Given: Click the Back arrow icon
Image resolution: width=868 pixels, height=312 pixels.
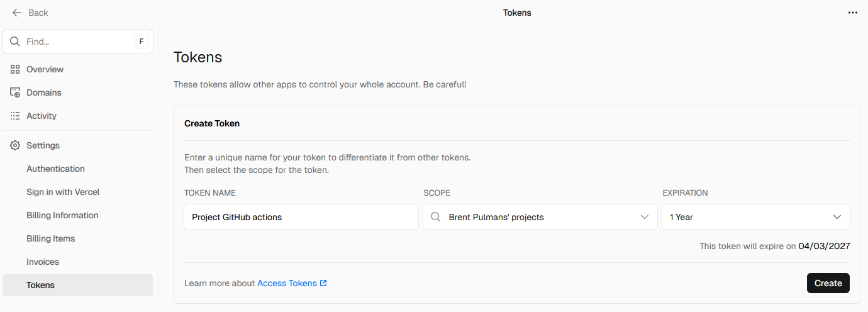Looking at the screenshot, I should 17,13.
